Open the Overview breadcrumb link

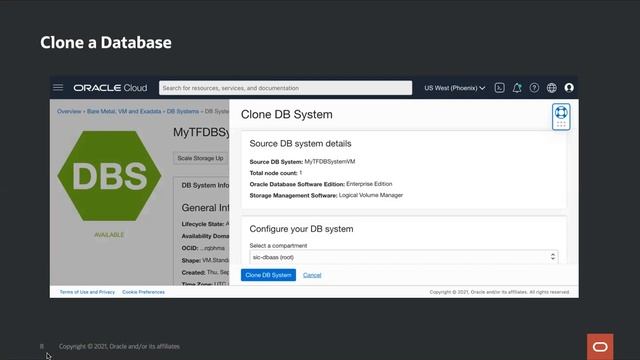coord(69,111)
